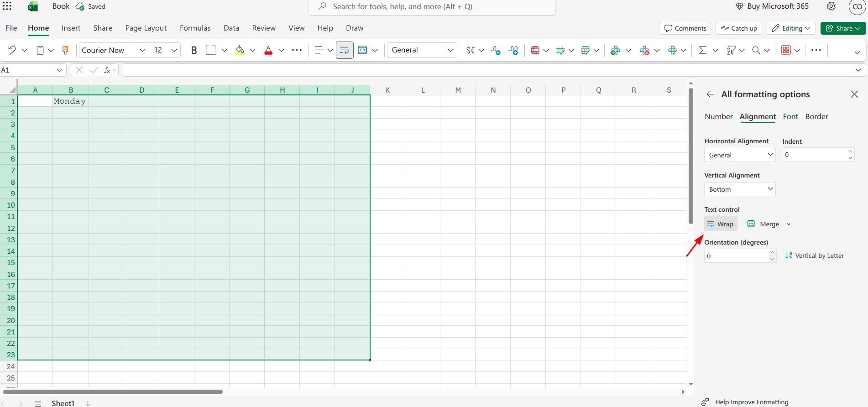Click the Format cells icon
The width and height of the screenshot is (868, 407).
tap(672, 50)
